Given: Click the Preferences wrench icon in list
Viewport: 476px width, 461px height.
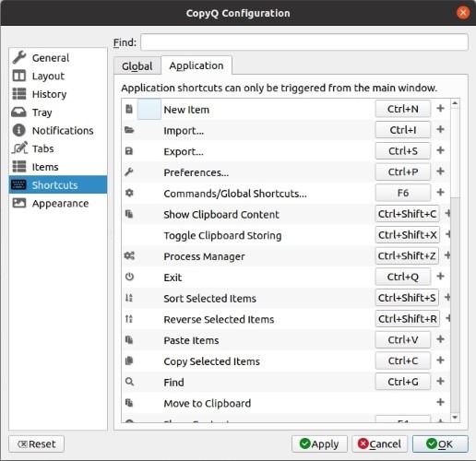Looking at the screenshot, I should [x=129, y=171].
